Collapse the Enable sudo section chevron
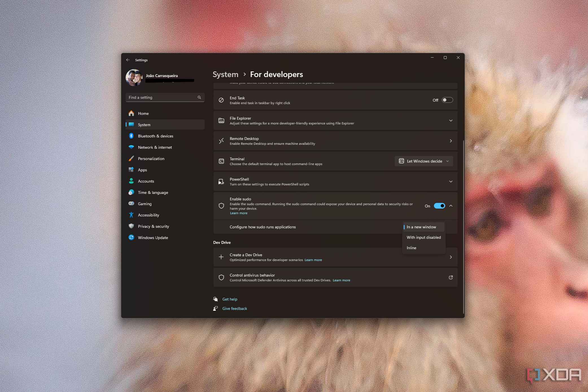 (451, 206)
